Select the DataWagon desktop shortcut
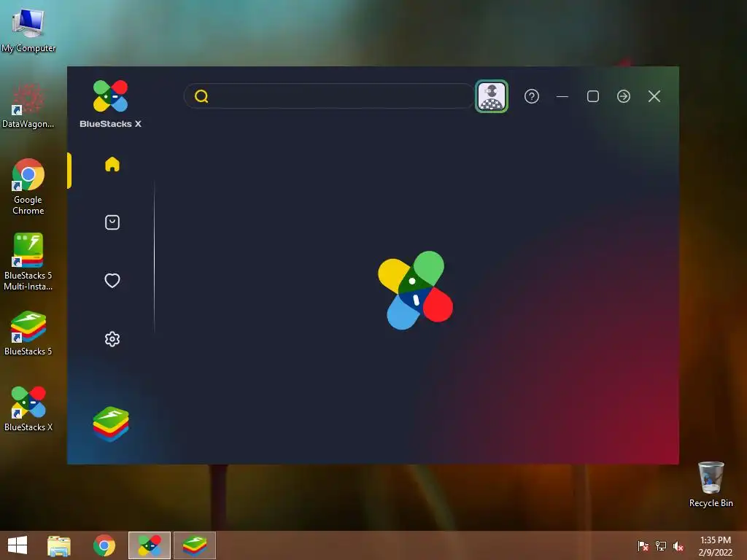The width and height of the screenshot is (747, 560). coord(28,105)
